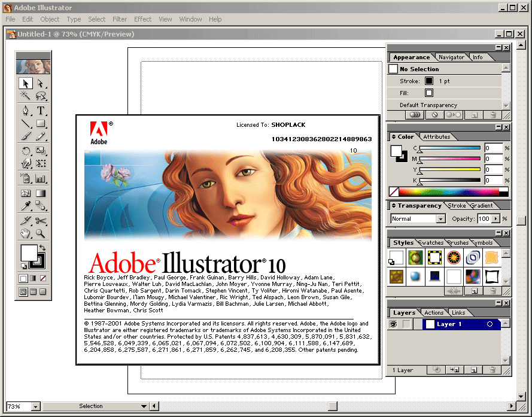The image size is (532, 417).
Task: Open the Object menu
Action: tap(50, 19)
